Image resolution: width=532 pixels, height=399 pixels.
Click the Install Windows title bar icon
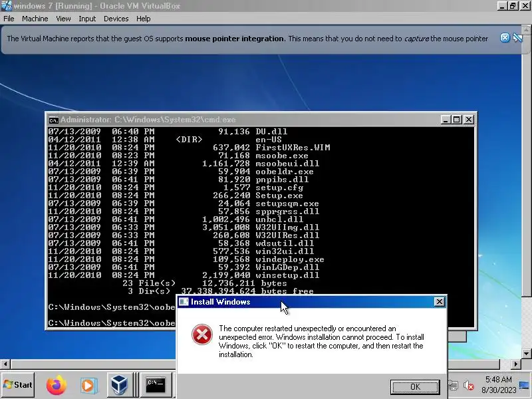point(184,302)
